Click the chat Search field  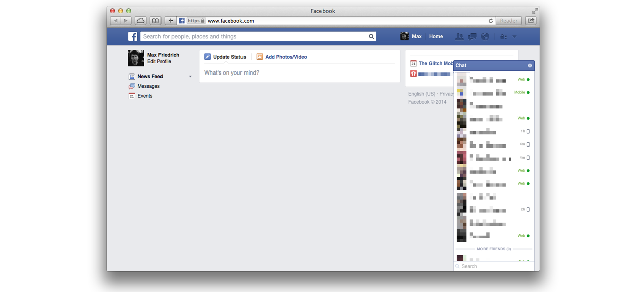tap(494, 266)
